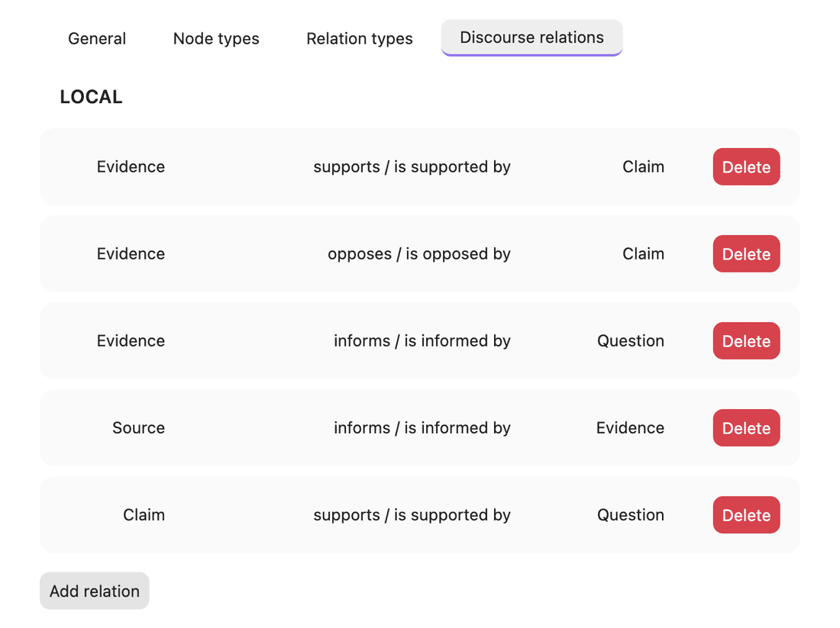This screenshot has width=840, height=628.
Task: Switch to the Node types tab
Action: coord(216,39)
